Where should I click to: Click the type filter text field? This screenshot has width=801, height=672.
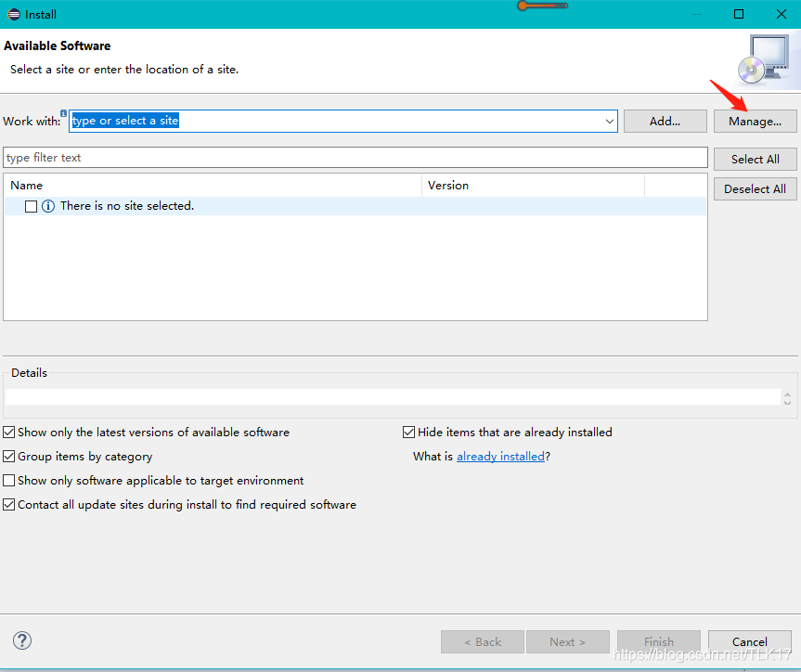pyautogui.click(x=355, y=158)
